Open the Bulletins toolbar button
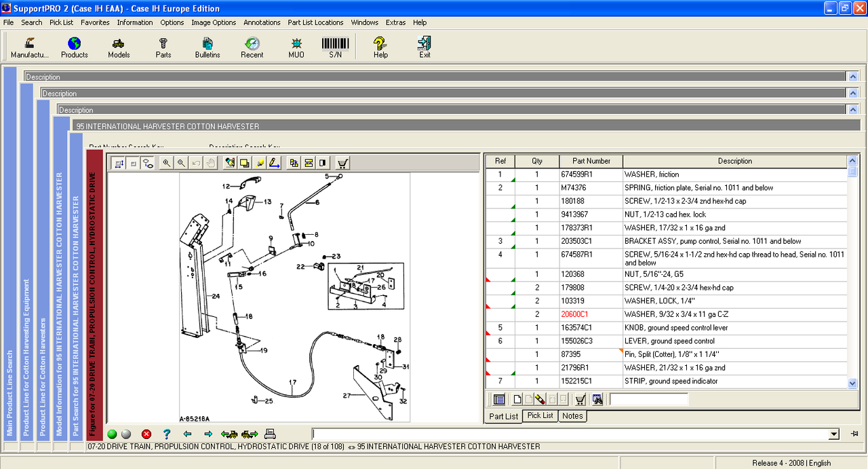The height and width of the screenshot is (469, 868). 208,48
